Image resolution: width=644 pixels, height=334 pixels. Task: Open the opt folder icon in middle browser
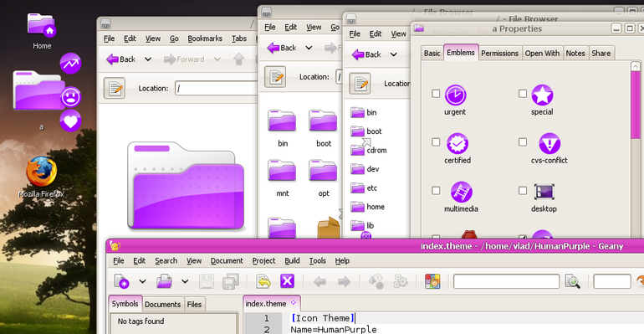tap(323, 171)
